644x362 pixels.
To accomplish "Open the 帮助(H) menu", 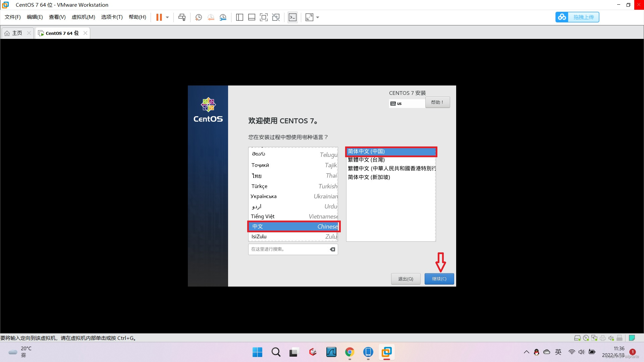I will point(138,17).
